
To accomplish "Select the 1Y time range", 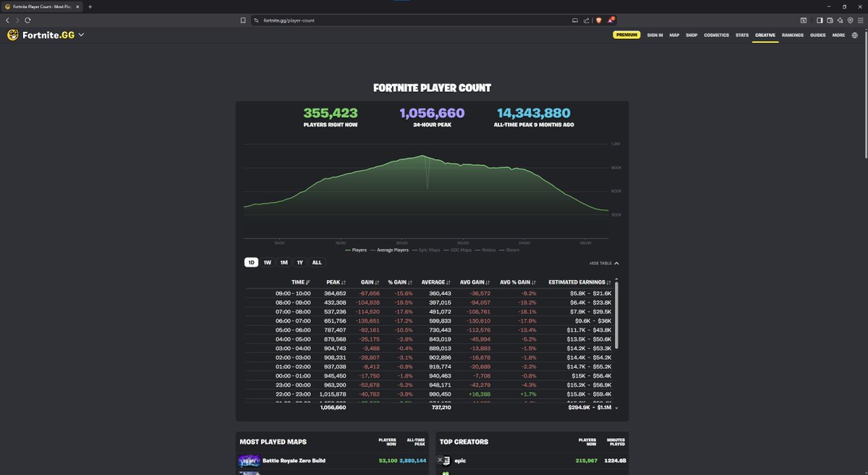I will click(299, 263).
